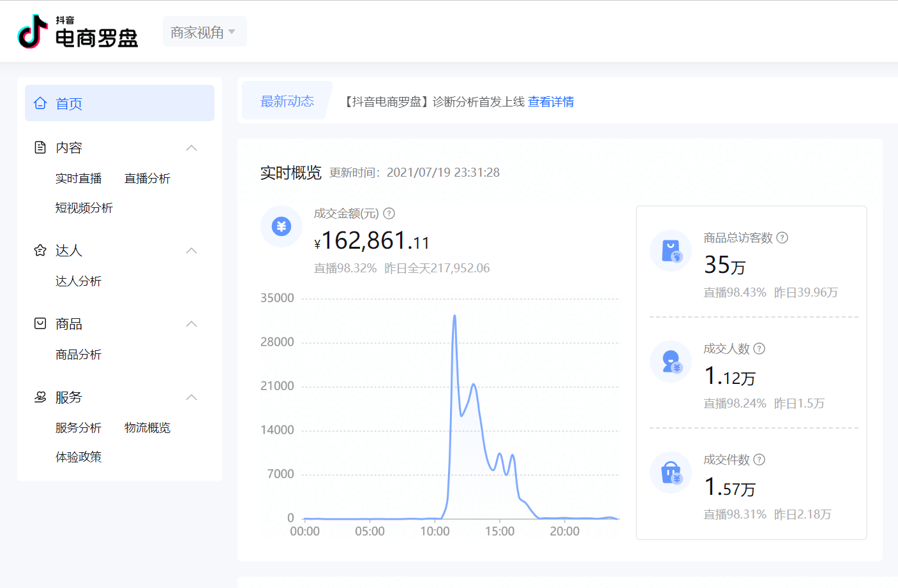Click the announcement text 诊断分析首发上线
Image resolution: width=898 pixels, height=588 pixels.
pyautogui.click(x=479, y=102)
